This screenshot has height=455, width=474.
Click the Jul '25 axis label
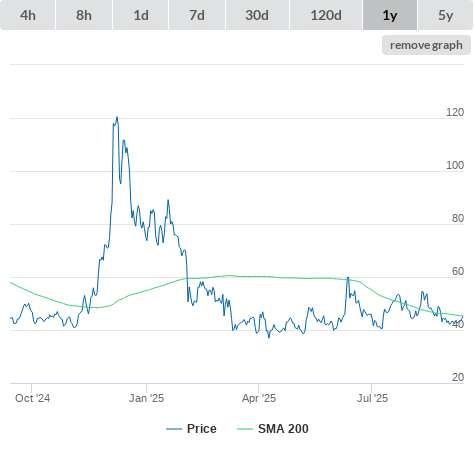pyautogui.click(x=372, y=398)
